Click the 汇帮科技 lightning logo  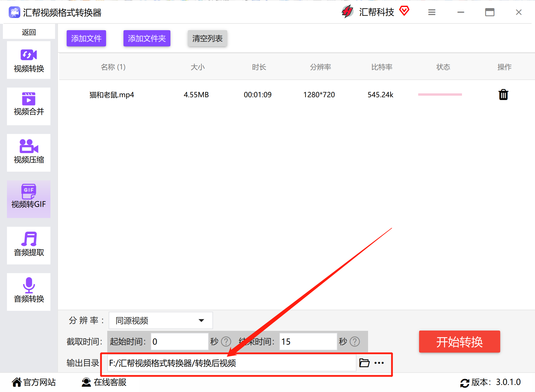coord(347,12)
